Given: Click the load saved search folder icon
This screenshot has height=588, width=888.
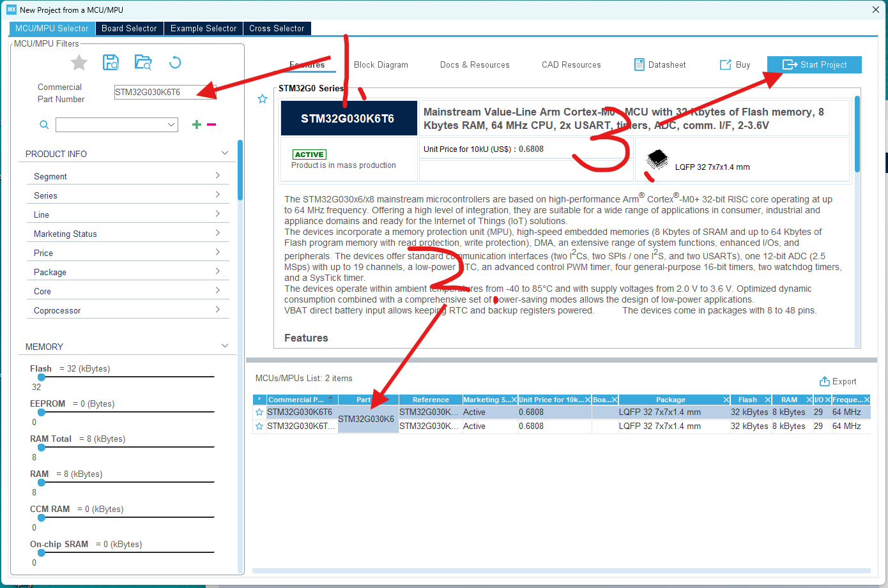Looking at the screenshot, I should pos(143,62).
